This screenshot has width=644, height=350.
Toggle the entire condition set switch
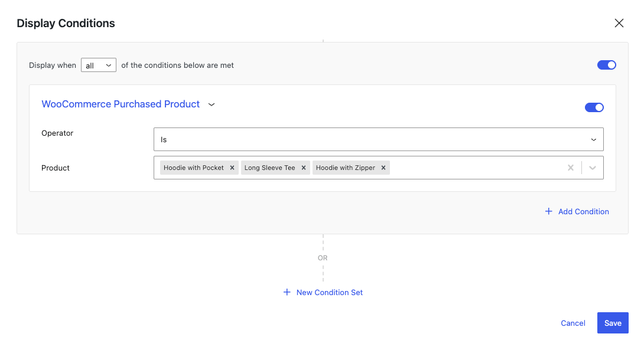pos(607,65)
